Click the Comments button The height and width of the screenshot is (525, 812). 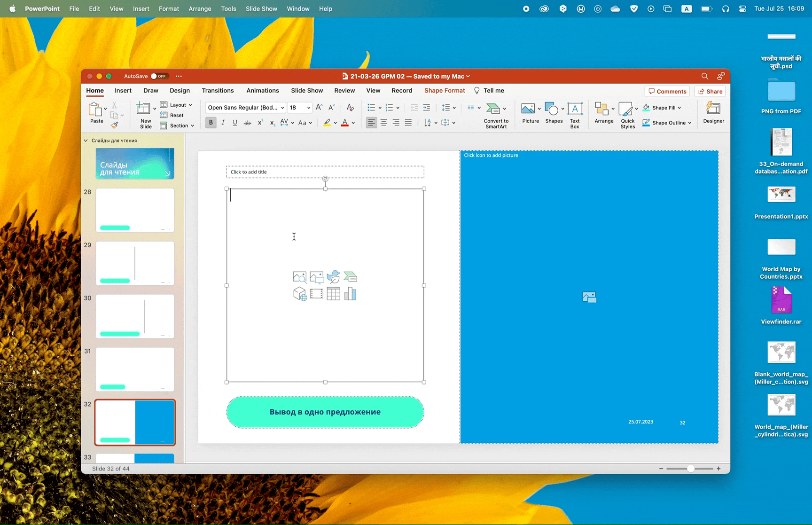pos(667,91)
